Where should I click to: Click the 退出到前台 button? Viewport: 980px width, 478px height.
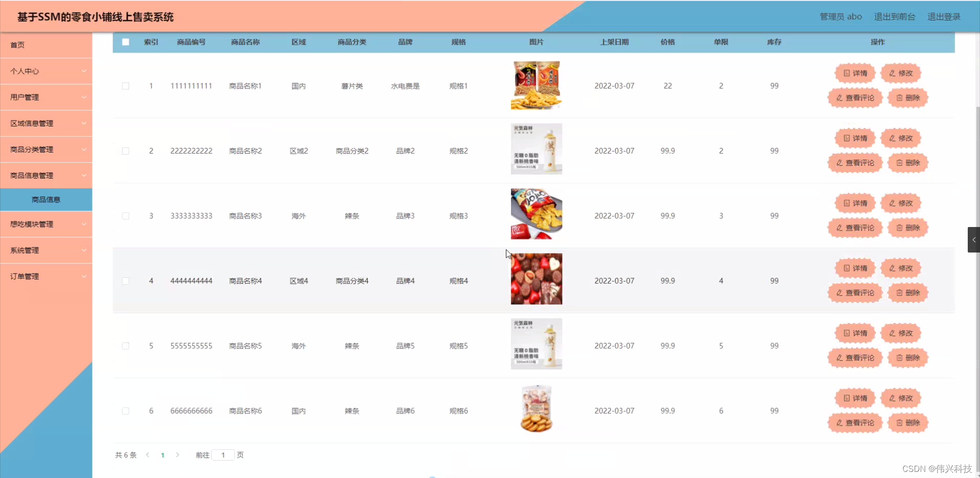tap(895, 16)
